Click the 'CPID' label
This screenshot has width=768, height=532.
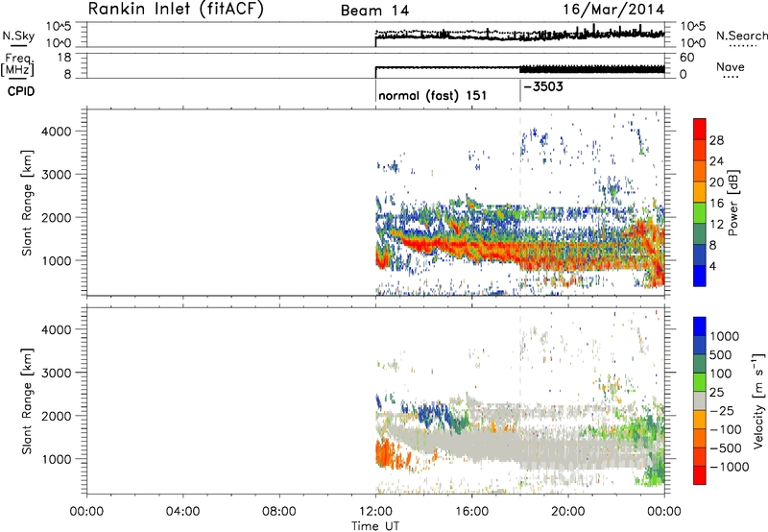21,91
